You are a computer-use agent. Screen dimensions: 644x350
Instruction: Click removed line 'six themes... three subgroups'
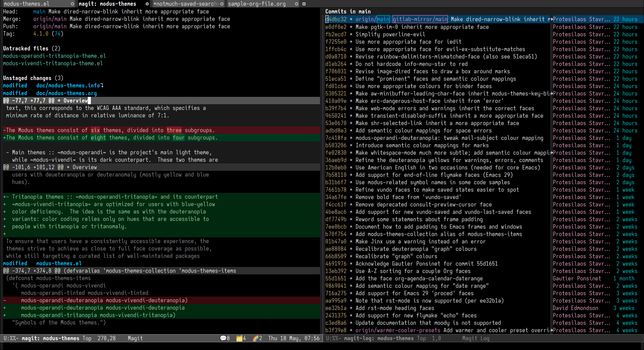point(162,130)
